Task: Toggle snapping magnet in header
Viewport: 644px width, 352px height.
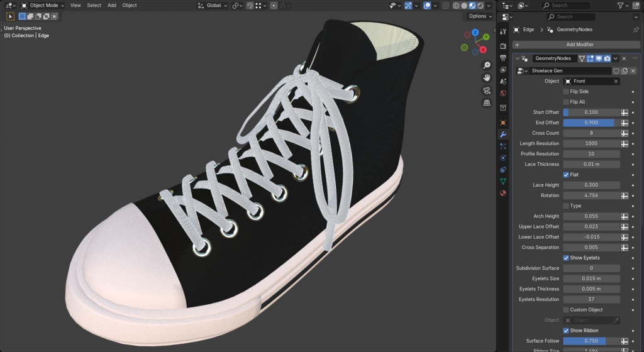Action: coord(250,5)
